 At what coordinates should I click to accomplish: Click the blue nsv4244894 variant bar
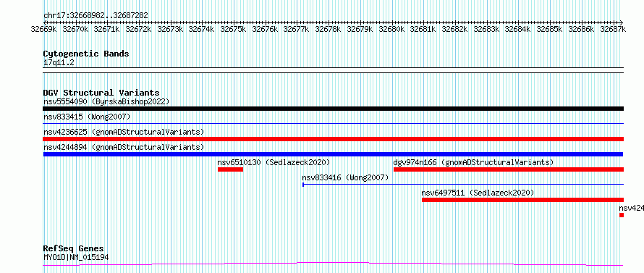[x=333, y=154]
